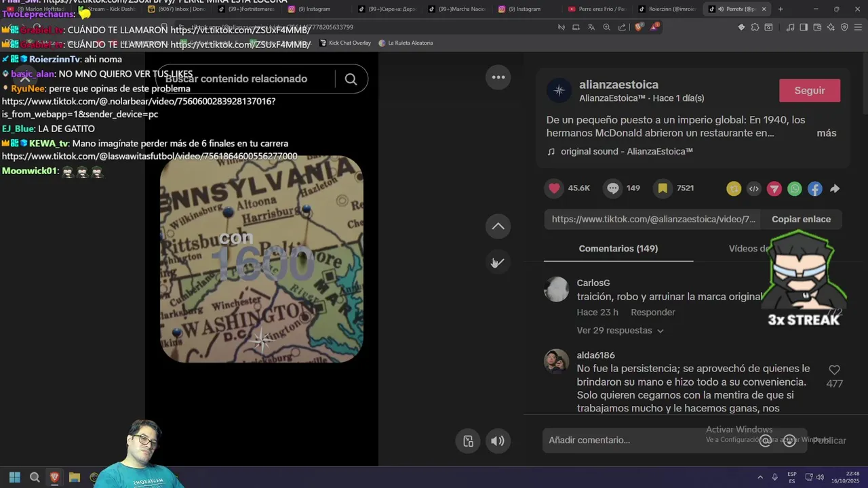Open Brave Rewards triangle icon
The image size is (868, 488).
click(654, 27)
